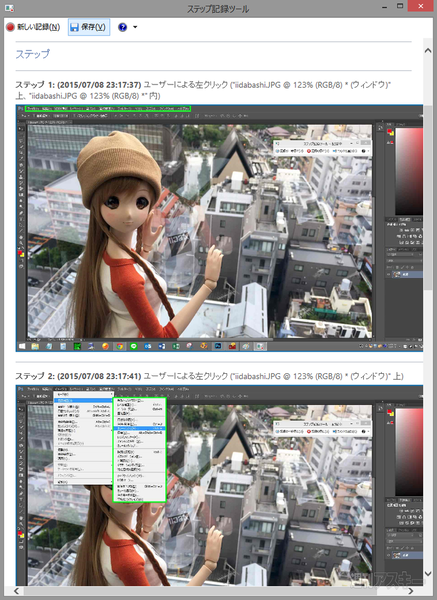Select the ステップ heading text
The width and height of the screenshot is (437, 600).
33,54
